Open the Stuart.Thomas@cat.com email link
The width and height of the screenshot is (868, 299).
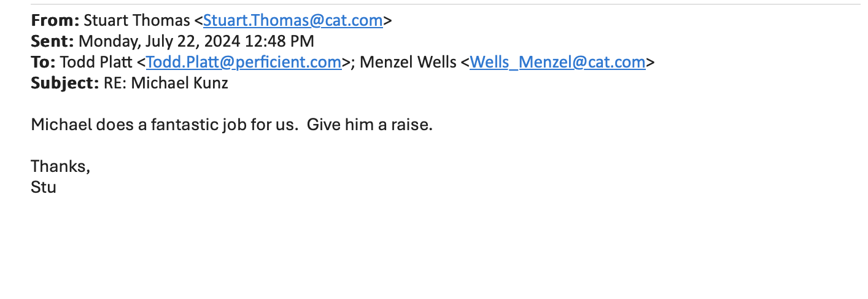(x=293, y=20)
